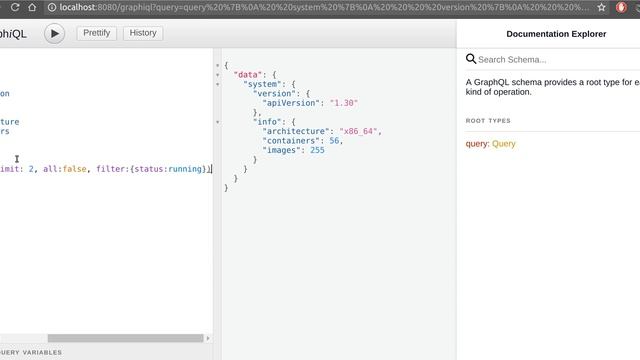Select the images count 255
This screenshot has height=360, width=640.
(317, 150)
